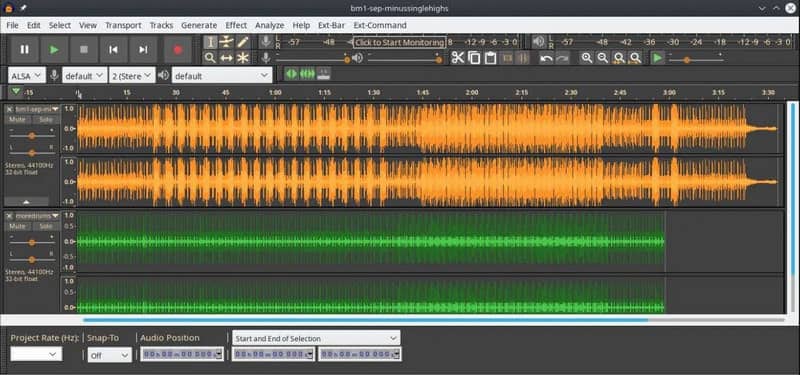Close the moredrums track with X
This screenshot has width=800, height=375.
tap(9, 216)
